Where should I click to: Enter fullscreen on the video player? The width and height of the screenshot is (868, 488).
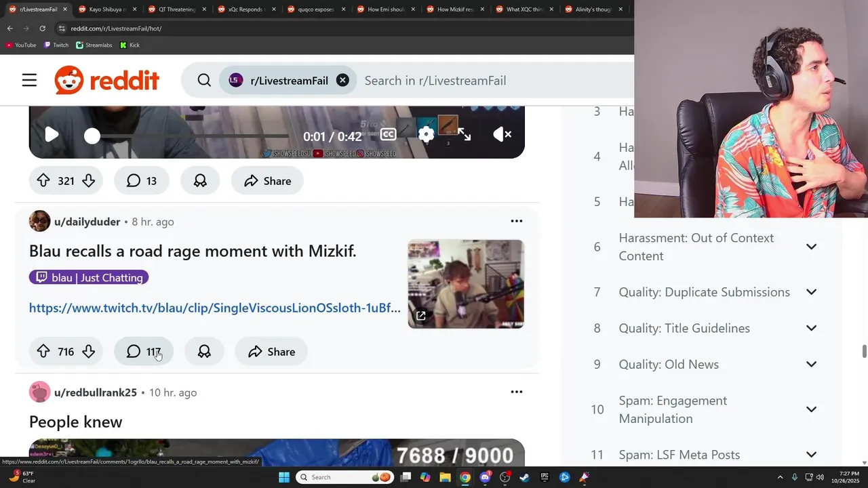tap(465, 134)
